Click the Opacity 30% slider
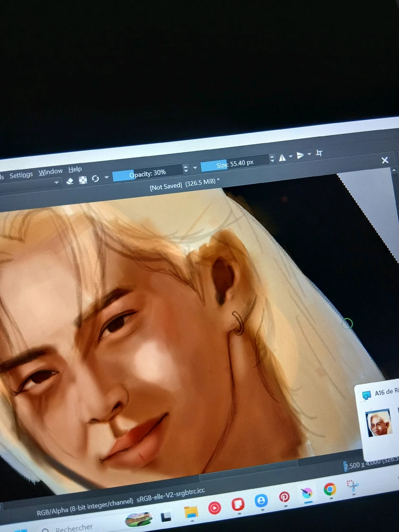 [x=147, y=173]
